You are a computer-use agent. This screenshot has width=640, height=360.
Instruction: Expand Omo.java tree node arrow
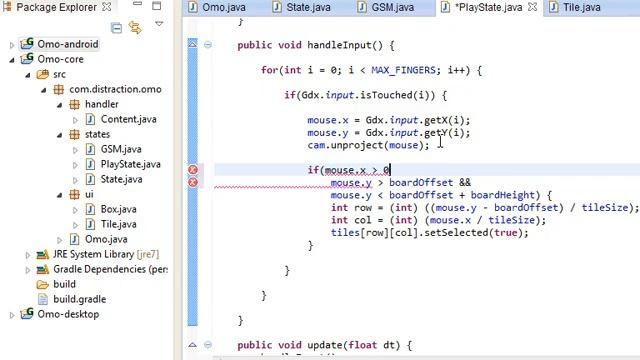pyautogui.click(x=60, y=240)
